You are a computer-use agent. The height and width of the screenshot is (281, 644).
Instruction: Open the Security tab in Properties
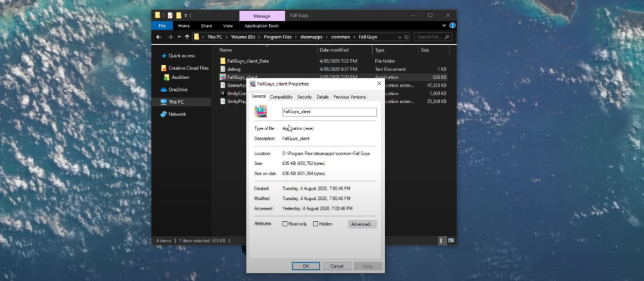tap(305, 97)
